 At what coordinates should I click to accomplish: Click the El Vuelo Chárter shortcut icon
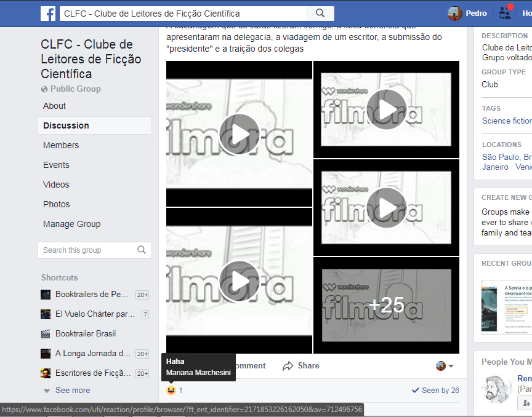(46, 314)
